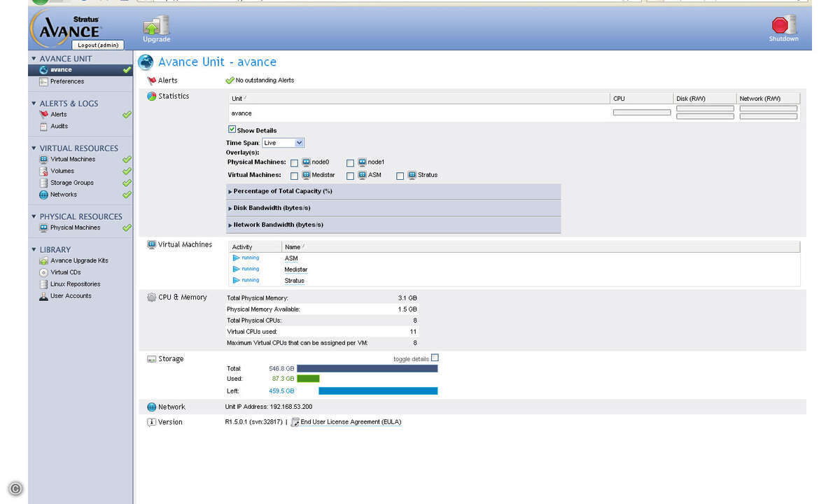Screen dimensions: 840x504
Task: Select Physical Machines in the sidebar
Action: [75, 227]
